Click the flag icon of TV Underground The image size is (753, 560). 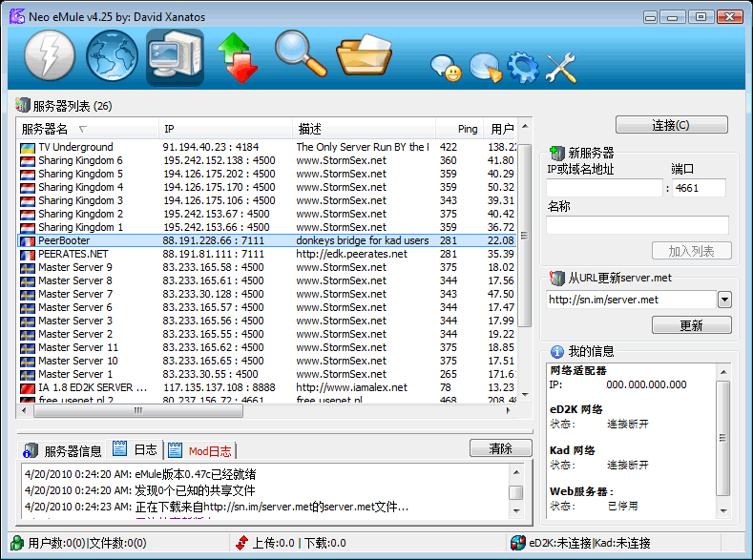coord(28,148)
